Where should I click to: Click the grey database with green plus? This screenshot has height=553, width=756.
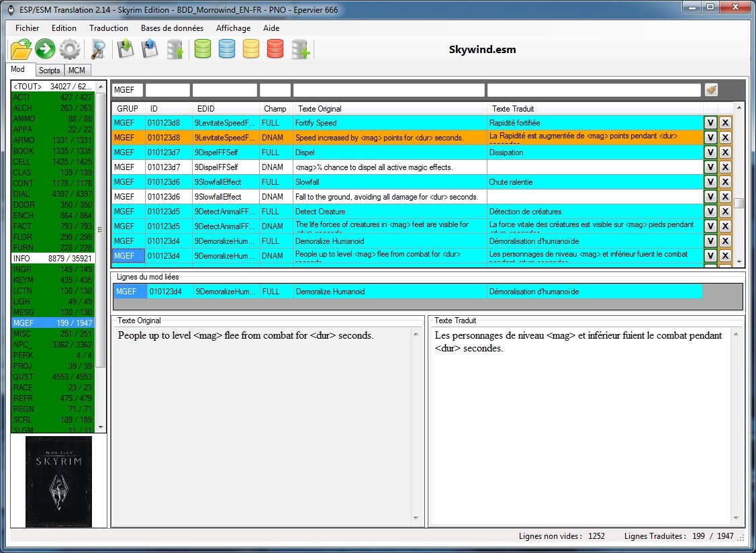click(301, 49)
